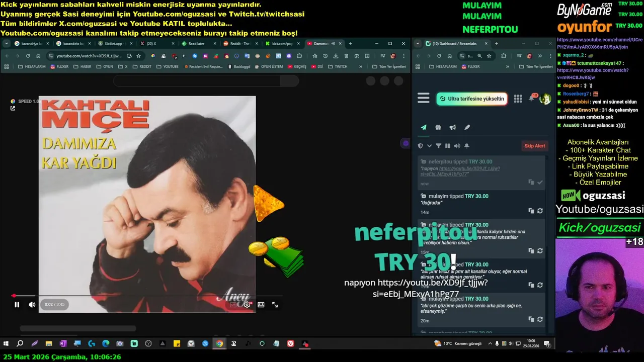
Task: Open Chrome menu in Streamlabs window
Action: [549, 56]
